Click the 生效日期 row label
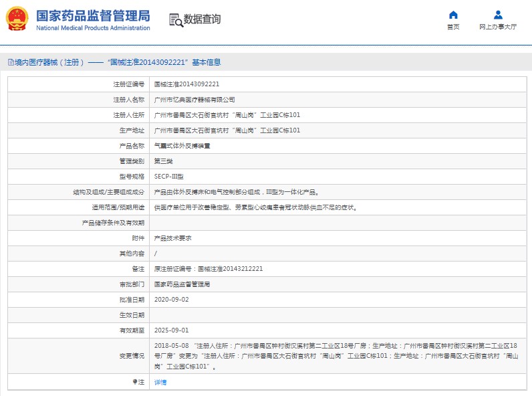Image resolution: width=532 pixels, height=396 pixels. [x=132, y=315]
